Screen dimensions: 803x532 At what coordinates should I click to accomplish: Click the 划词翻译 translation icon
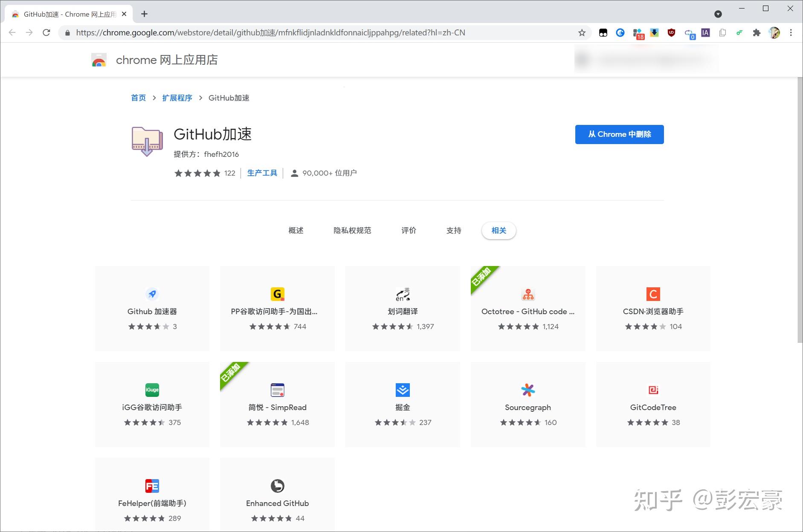tap(403, 294)
